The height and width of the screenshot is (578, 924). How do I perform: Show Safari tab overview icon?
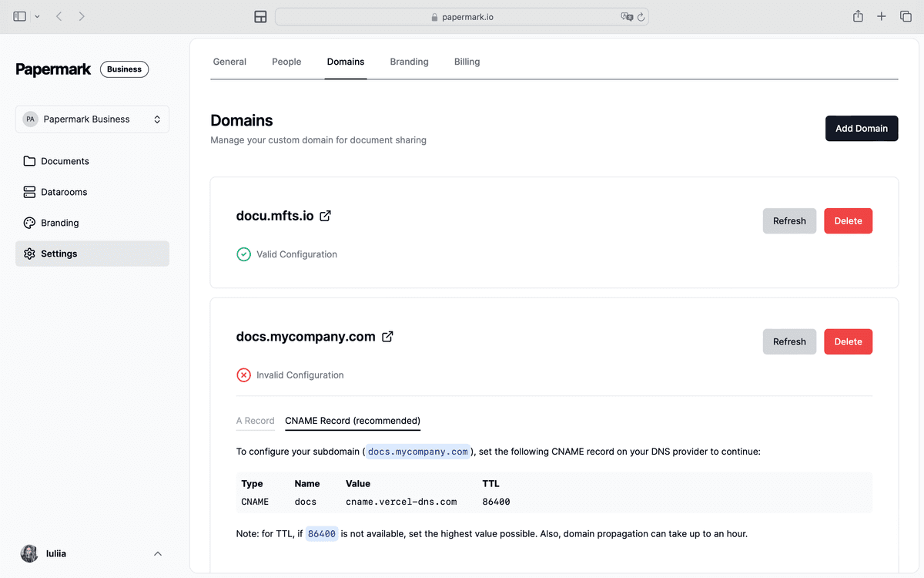pyautogui.click(x=906, y=16)
